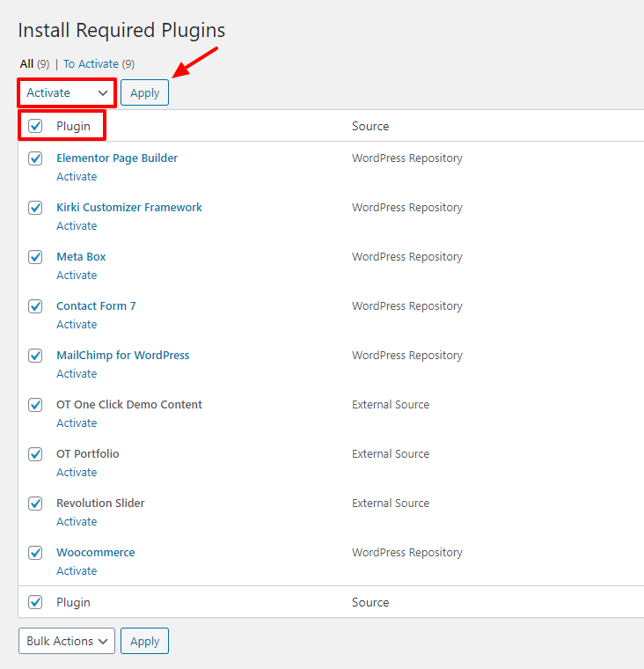
Task: Open the bottom Bulk Actions dropdown
Action: 67,641
